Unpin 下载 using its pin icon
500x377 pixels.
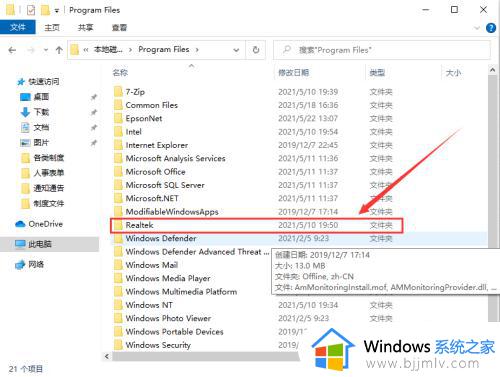[94, 112]
